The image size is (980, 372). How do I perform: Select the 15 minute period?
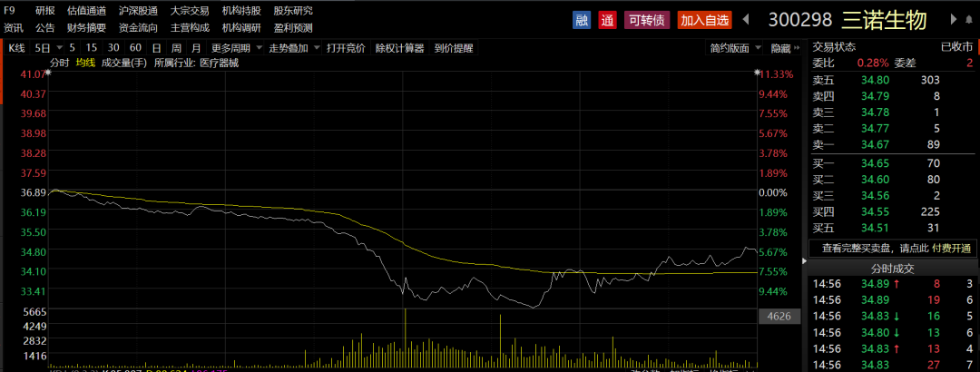92,48
